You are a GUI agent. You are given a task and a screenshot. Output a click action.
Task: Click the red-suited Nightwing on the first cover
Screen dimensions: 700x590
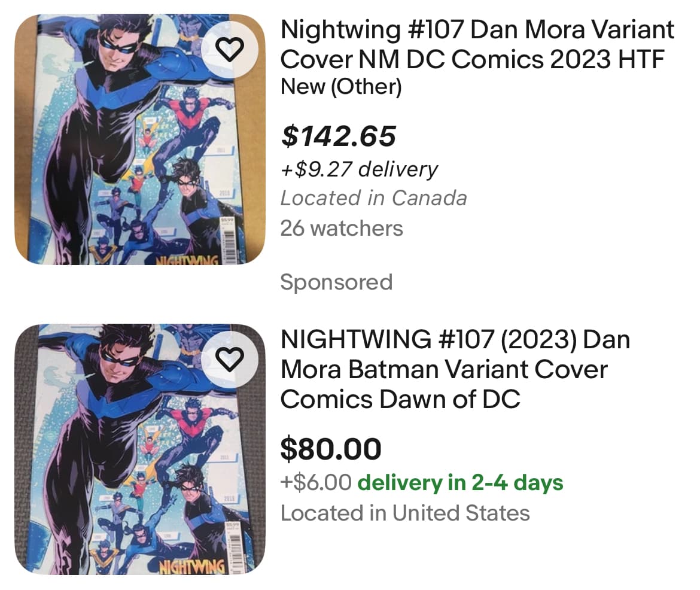coord(193,120)
